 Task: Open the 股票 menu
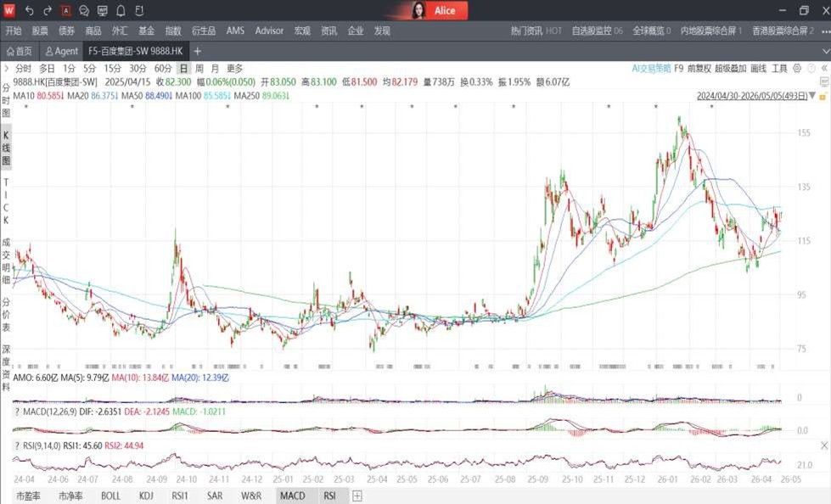[x=40, y=31]
